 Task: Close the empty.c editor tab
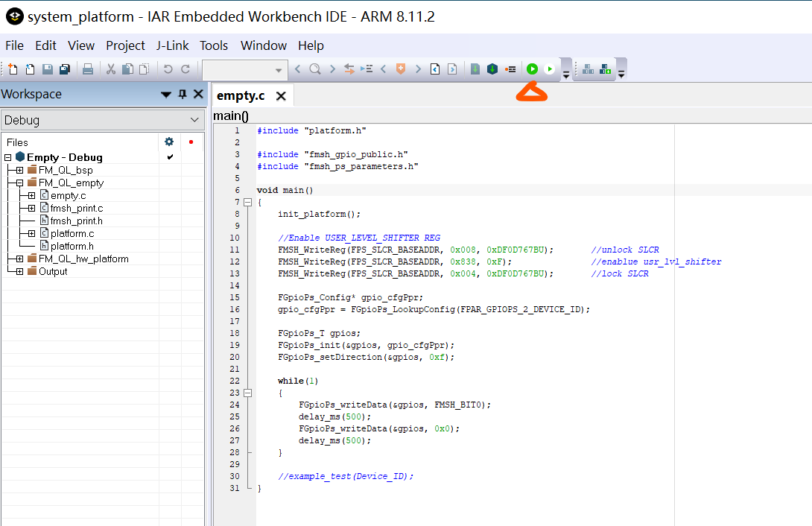point(281,96)
